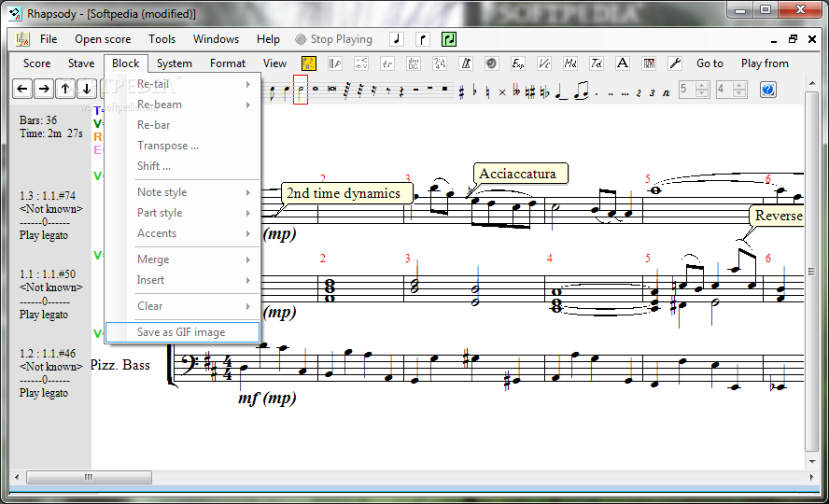This screenshot has height=504, width=829.
Task: Click the horizontal scrollbar right arrow
Action: pos(811,477)
